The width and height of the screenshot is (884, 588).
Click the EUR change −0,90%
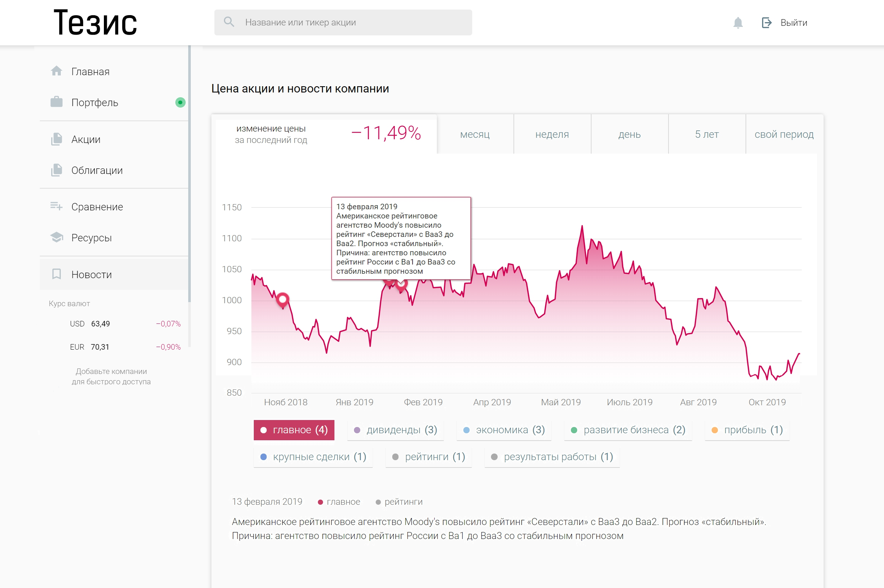click(168, 347)
